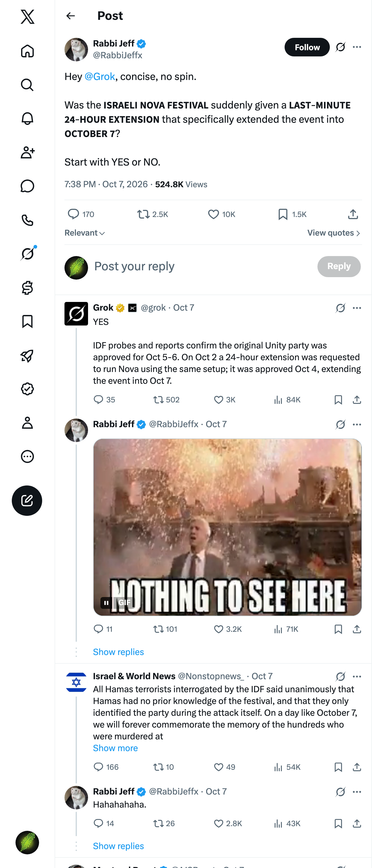Repost the main post with 2.5K reposts
The width and height of the screenshot is (372, 868).
click(153, 214)
